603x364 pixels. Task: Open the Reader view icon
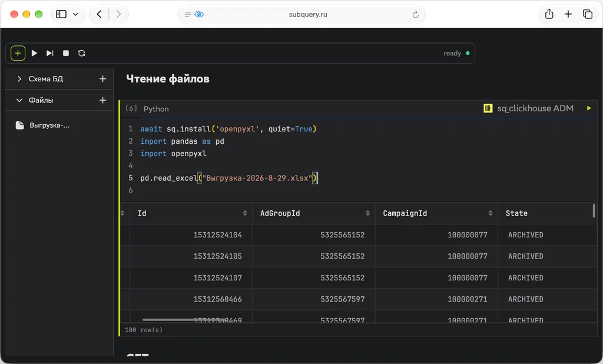(188, 14)
